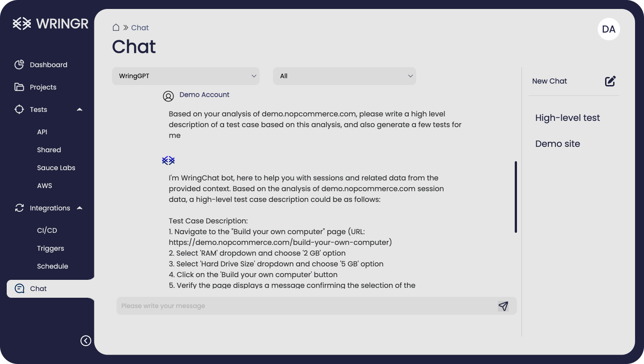Select Tests in the sidebar
Image resolution: width=644 pixels, height=364 pixels.
click(x=38, y=110)
